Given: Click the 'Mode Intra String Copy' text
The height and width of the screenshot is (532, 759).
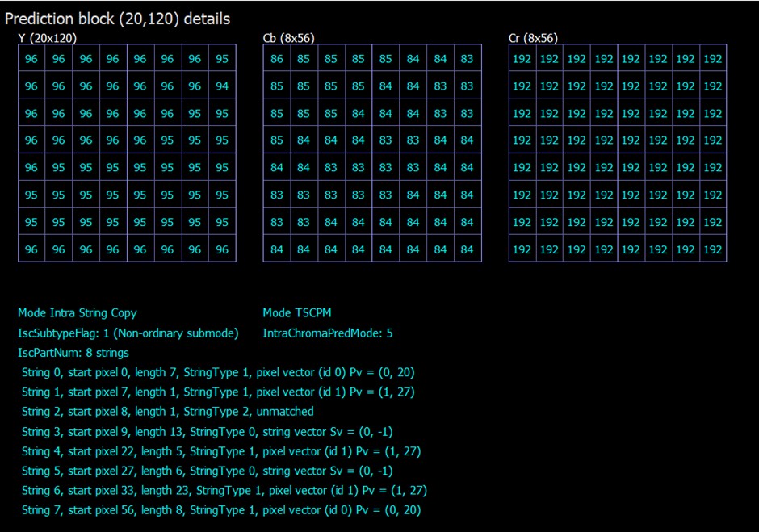Looking at the screenshot, I should (x=78, y=312).
